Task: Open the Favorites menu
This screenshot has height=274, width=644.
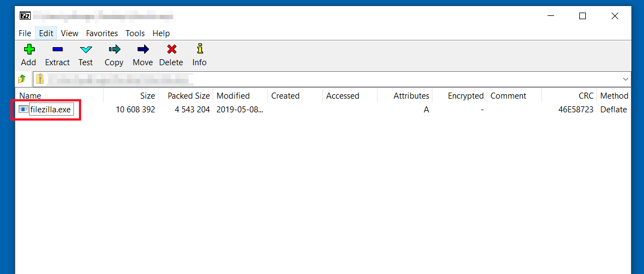Action: point(101,33)
